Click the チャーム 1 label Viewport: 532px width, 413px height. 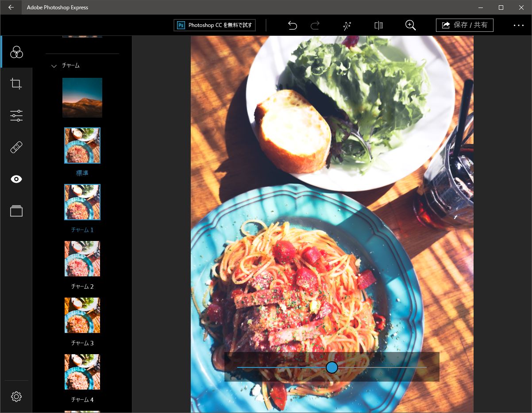click(82, 230)
